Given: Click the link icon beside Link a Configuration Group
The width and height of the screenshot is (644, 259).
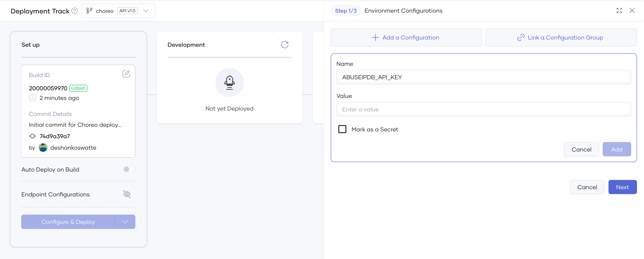Looking at the screenshot, I should pyautogui.click(x=521, y=37).
